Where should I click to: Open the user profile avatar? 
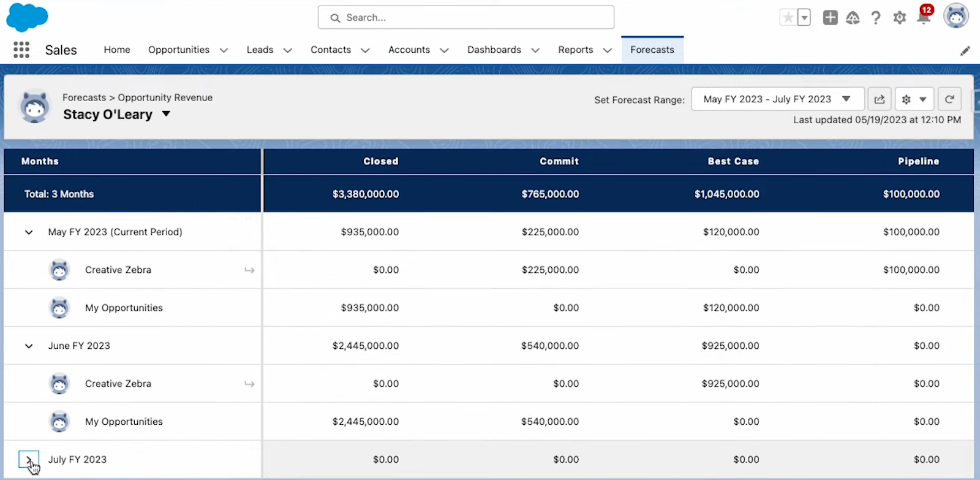click(956, 16)
